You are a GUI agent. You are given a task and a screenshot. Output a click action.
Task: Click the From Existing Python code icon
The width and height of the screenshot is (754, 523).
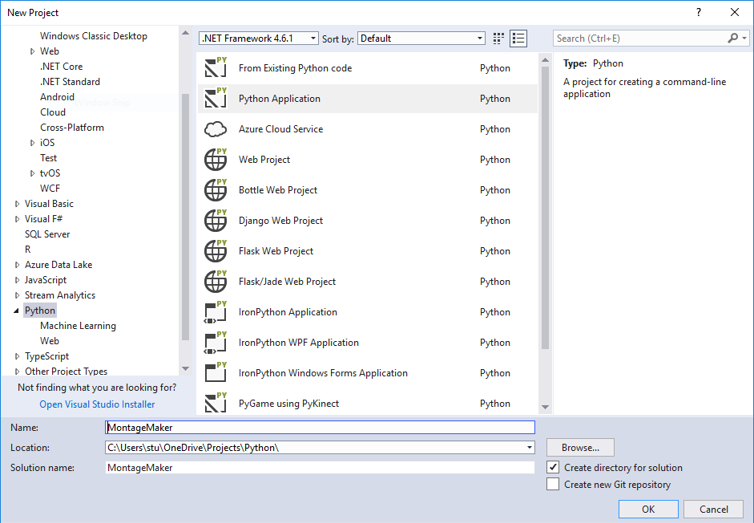(215, 67)
